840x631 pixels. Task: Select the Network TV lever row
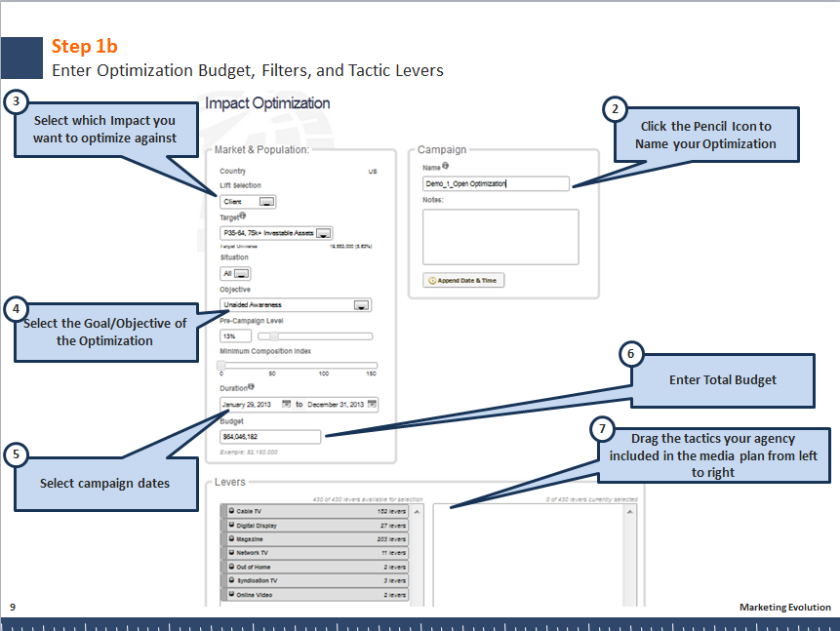[314, 553]
